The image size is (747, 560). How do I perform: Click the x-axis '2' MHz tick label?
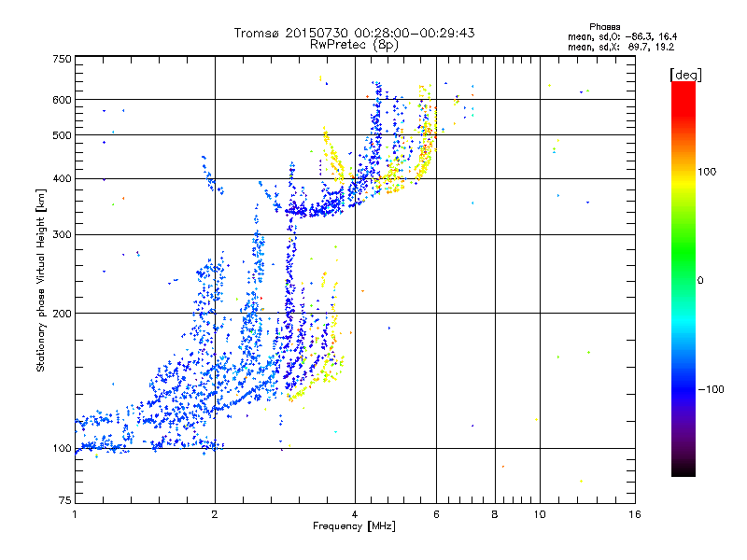pos(215,514)
